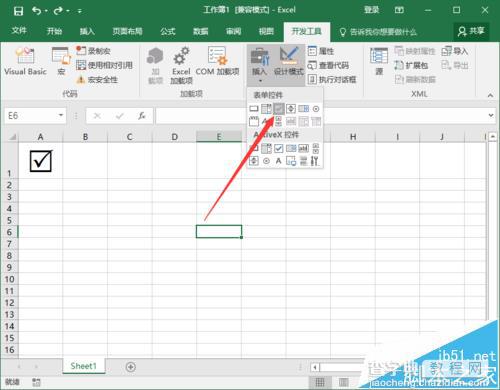Select the form control Scroll Bar icon
500x390 pixels.
click(x=278, y=121)
